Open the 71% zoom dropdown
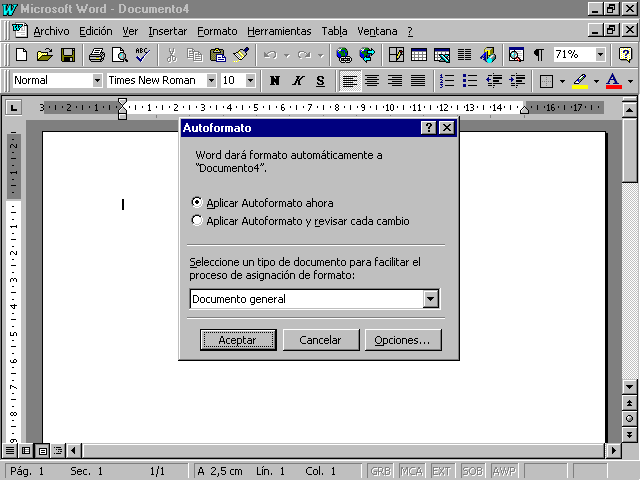Screen dimensions: 640x480 600,54
